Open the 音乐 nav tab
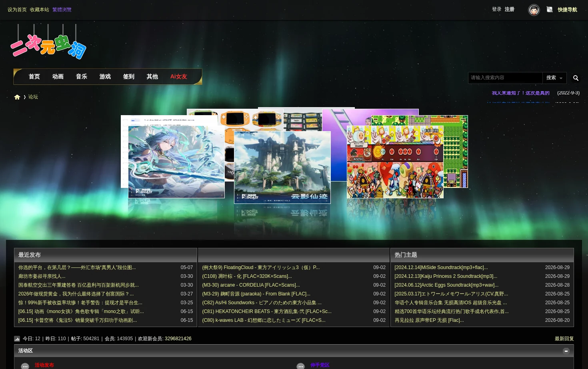This screenshot has width=588, height=369. (82, 76)
